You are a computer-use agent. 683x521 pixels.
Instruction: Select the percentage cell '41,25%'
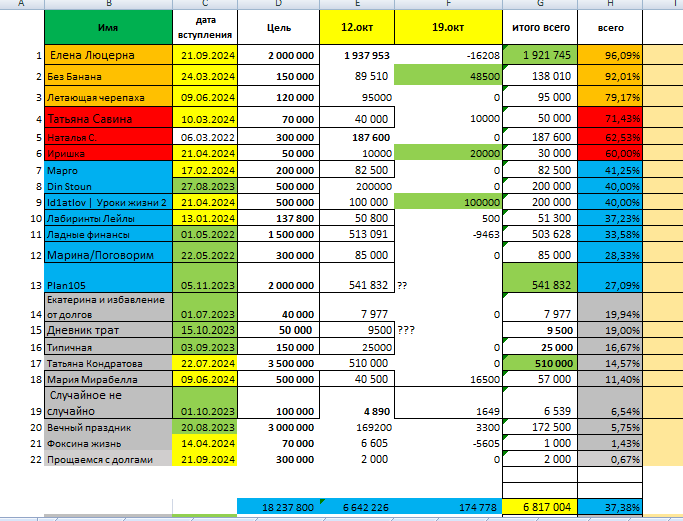[x=610, y=169]
